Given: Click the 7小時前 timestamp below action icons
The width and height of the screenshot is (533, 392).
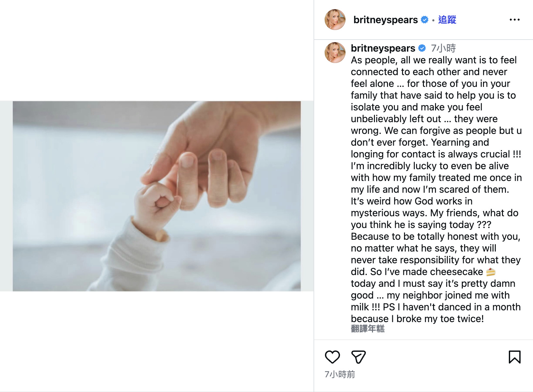Looking at the screenshot, I should (x=340, y=374).
